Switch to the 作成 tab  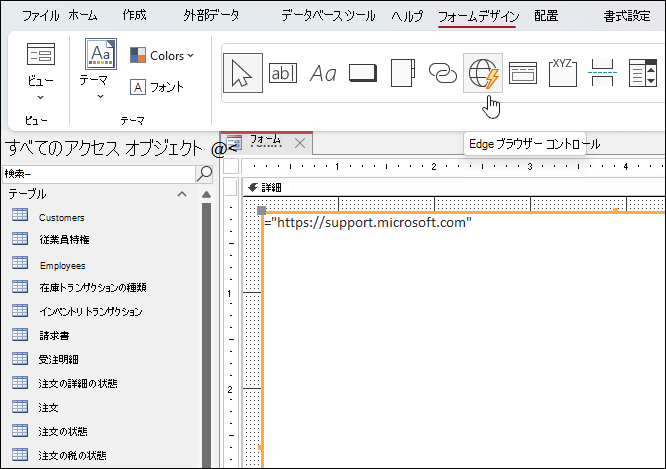point(134,16)
